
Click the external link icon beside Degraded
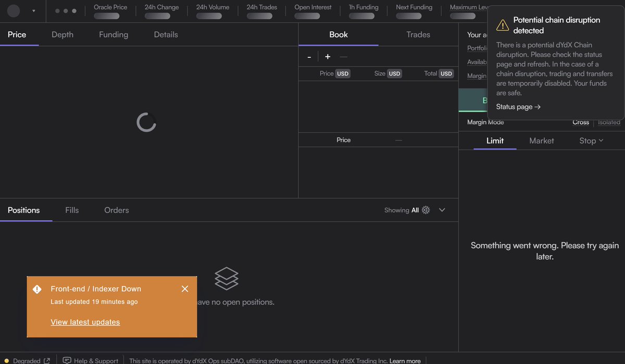coord(47,360)
